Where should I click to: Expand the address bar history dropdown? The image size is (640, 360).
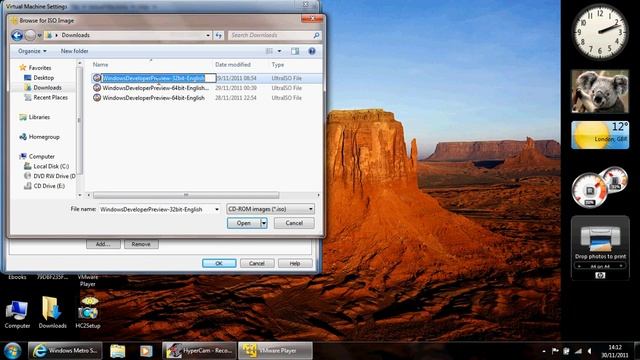click(x=208, y=36)
